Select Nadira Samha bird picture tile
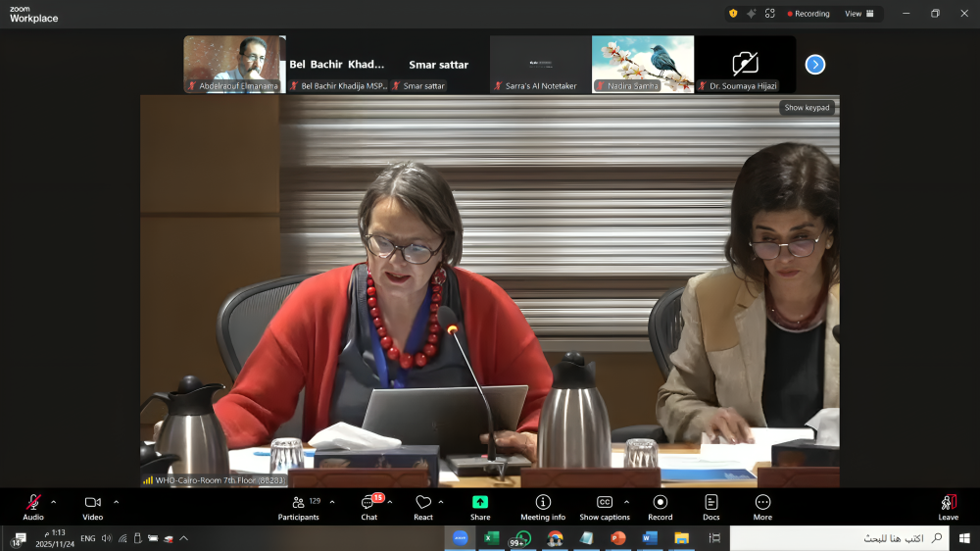Image resolution: width=980 pixels, height=551 pixels. click(x=643, y=64)
